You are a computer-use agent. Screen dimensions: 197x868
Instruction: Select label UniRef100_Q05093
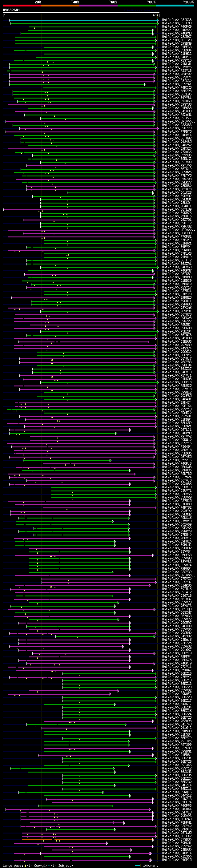coord(176,816)
